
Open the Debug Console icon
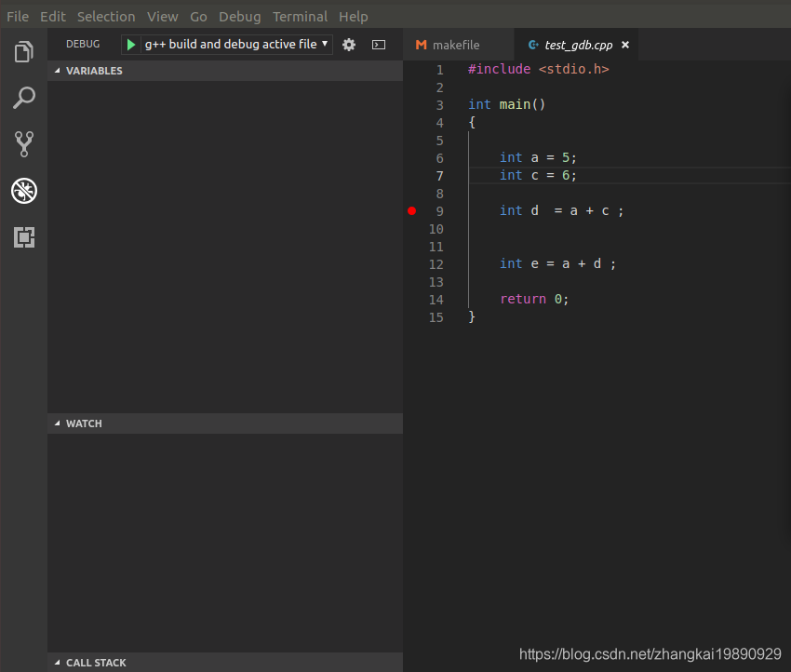pyautogui.click(x=379, y=45)
